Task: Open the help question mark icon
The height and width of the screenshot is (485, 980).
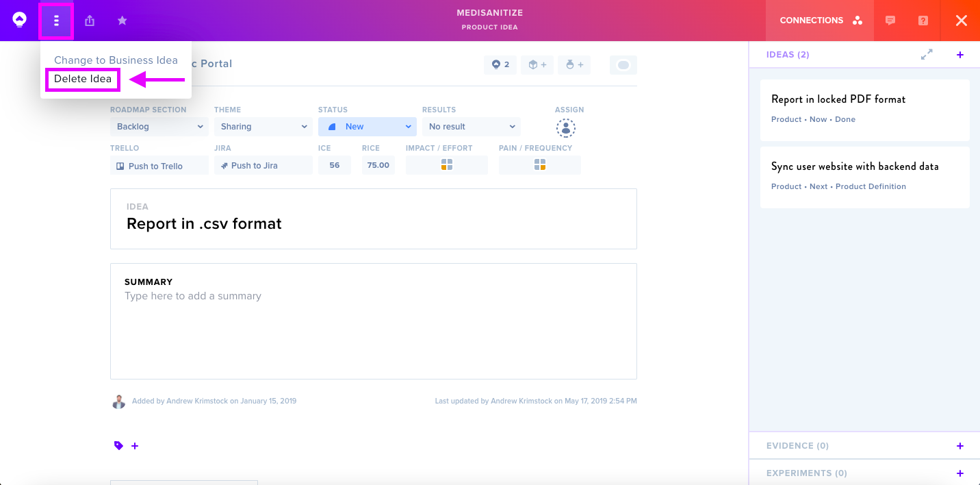Action: point(923,21)
